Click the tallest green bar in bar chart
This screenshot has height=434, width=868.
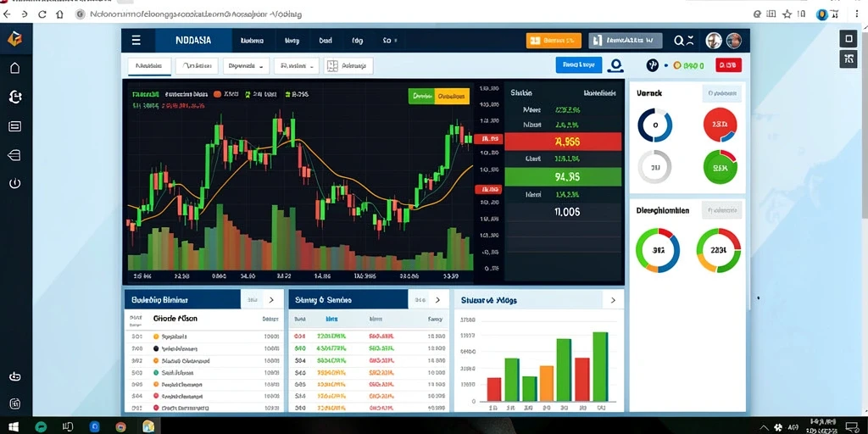coord(600,366)
